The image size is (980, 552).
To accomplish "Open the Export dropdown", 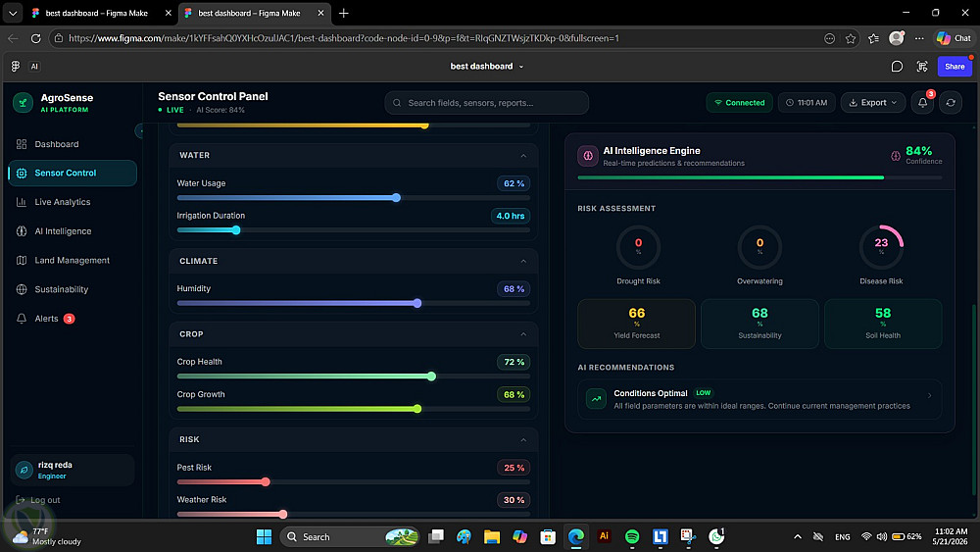I will pos(872,103).
